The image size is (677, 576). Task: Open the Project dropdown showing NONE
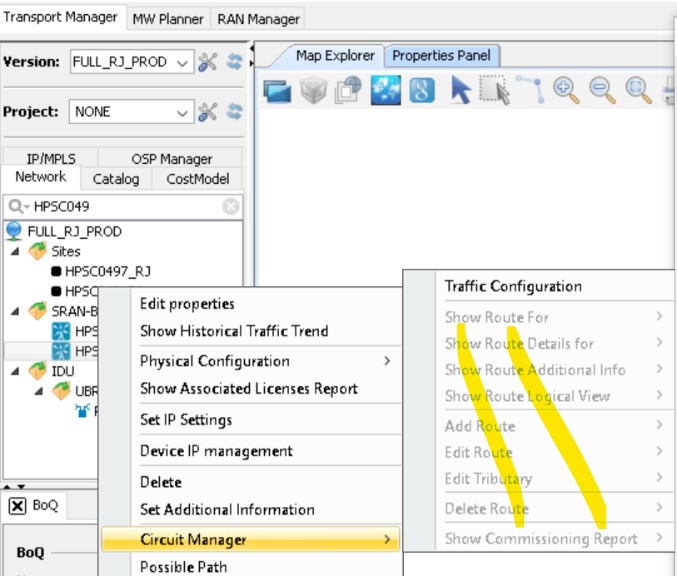coord(131,112)
